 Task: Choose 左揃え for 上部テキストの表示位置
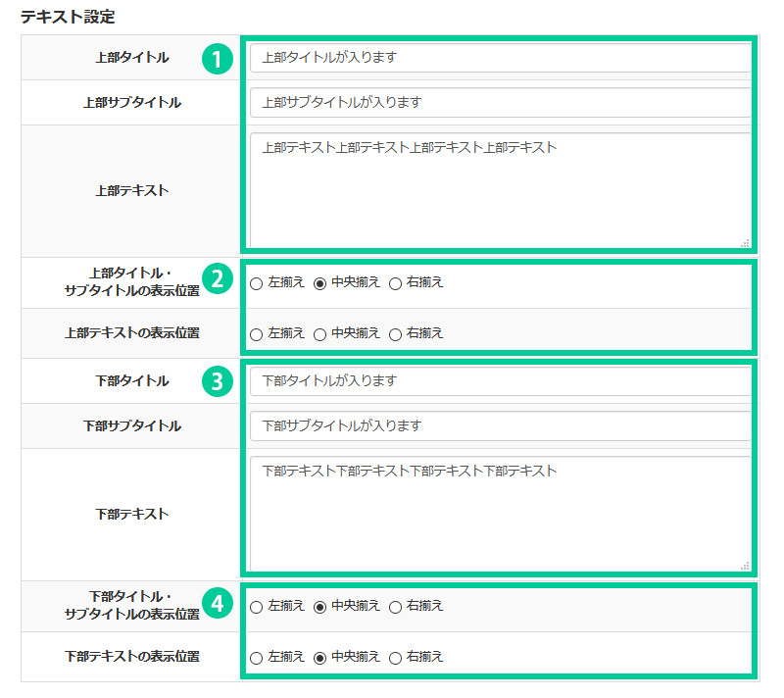[257, 334]
